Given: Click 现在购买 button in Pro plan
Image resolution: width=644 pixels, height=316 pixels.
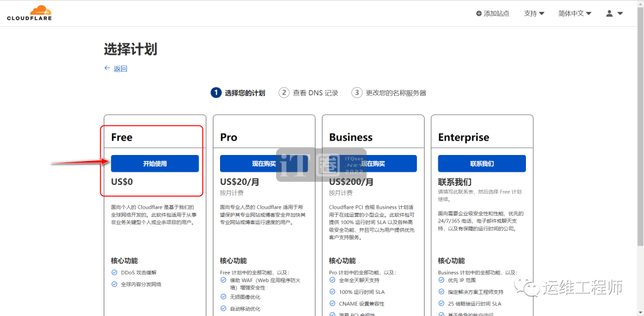Looking at the screenshot, I should point(264,163).
